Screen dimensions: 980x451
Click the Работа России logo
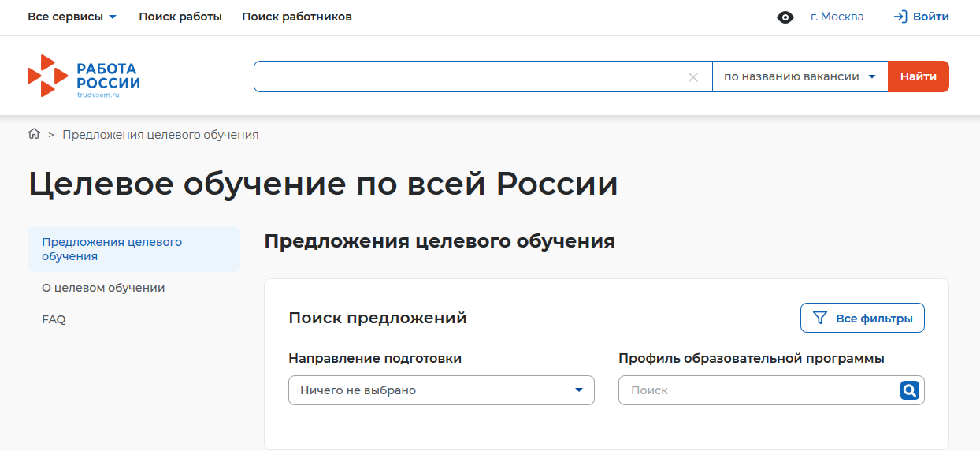[x=84, y=76]
